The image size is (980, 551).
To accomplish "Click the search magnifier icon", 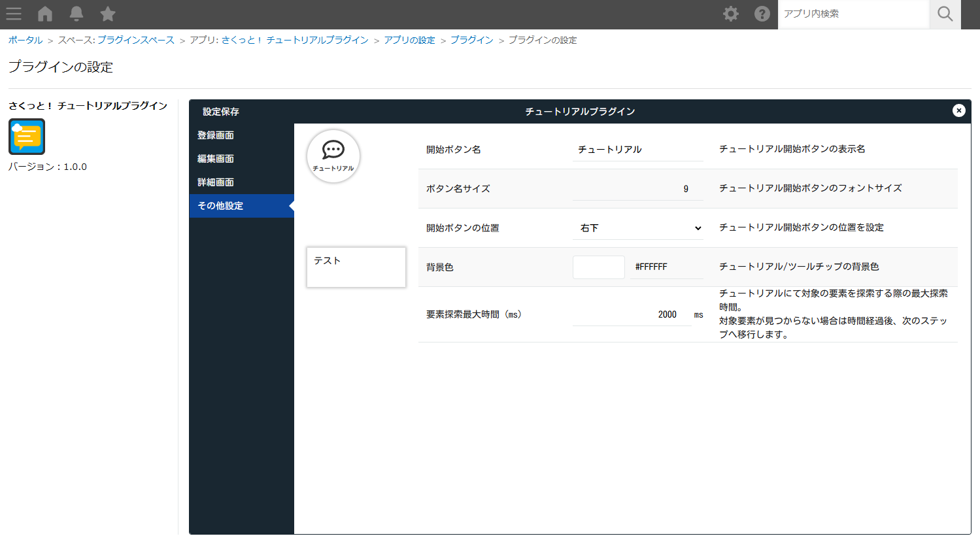I will (945, 14).
